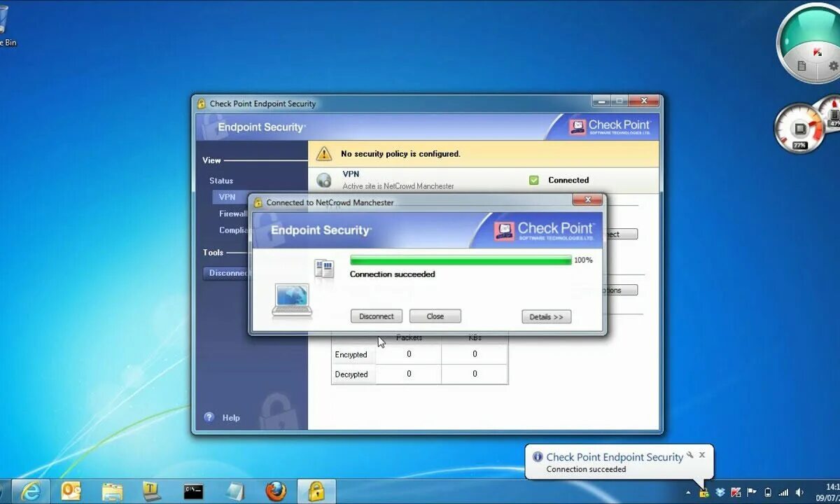Select VPN in the View sidebar
The width and height of the screenshot is (840, 504).
[x=227, y=197]
